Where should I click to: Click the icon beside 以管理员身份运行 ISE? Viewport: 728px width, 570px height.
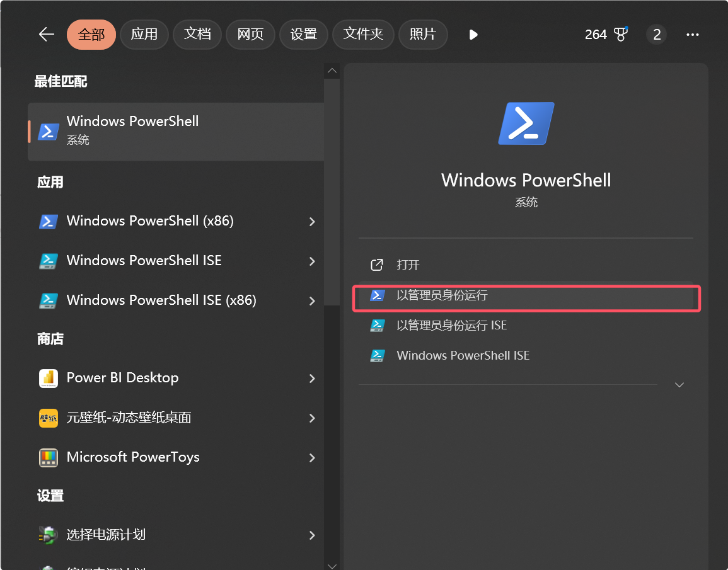[377, 326]
